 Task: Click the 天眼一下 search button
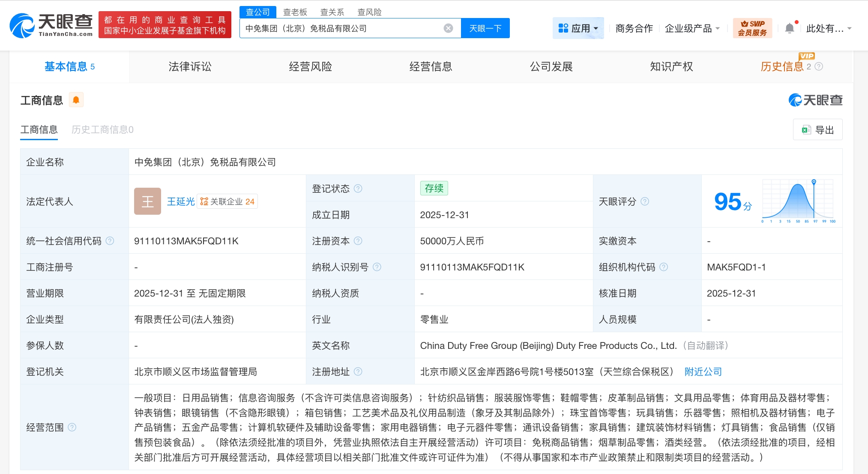pyautogui.click(x=485, y=28)
